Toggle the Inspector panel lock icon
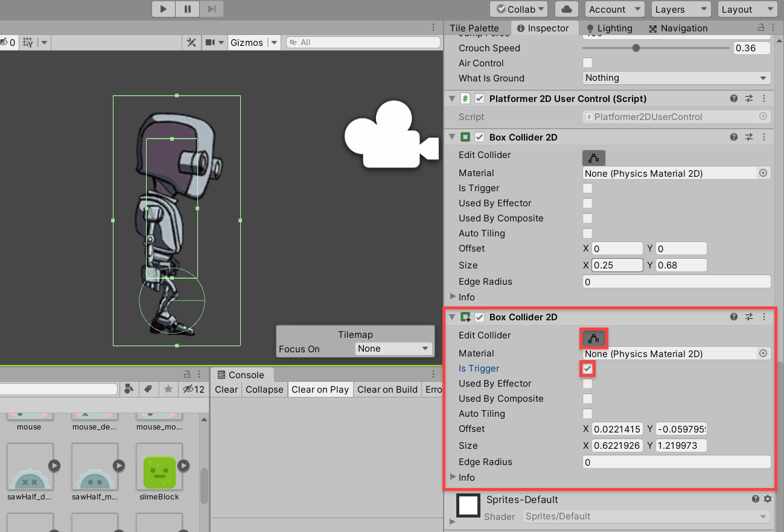 pyautogui.click(x=761, y=28)
